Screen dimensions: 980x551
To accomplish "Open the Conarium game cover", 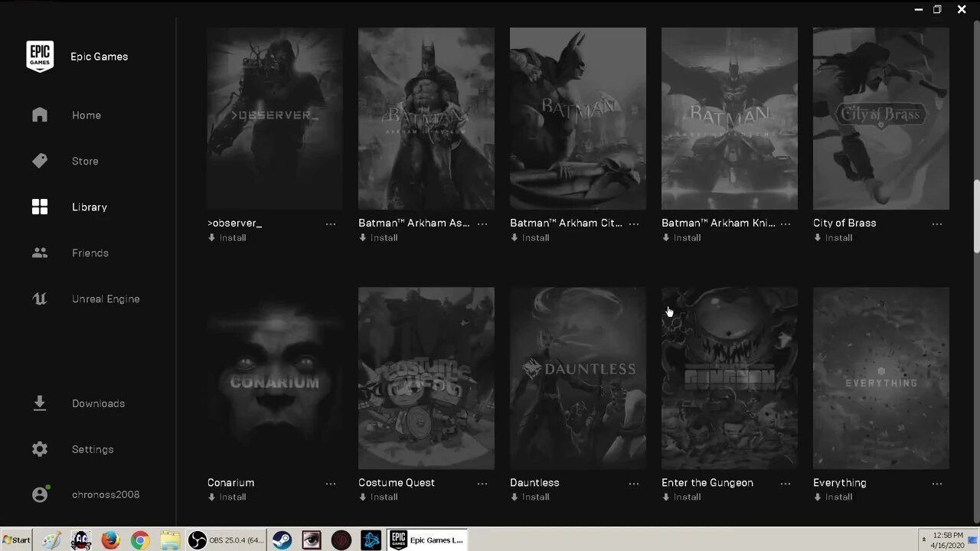I will pos(275,378).
